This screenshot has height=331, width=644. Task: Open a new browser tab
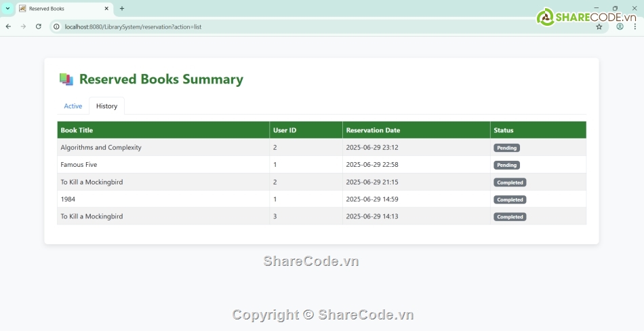(122, 9)
